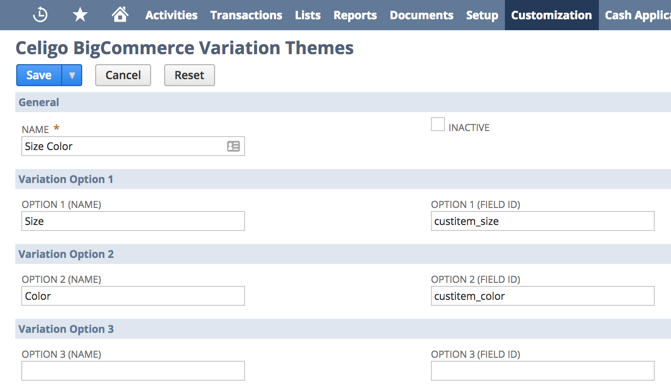Click the OPTION 3 (NAME) label
This screenshot has width=671, height=388.
62,354
